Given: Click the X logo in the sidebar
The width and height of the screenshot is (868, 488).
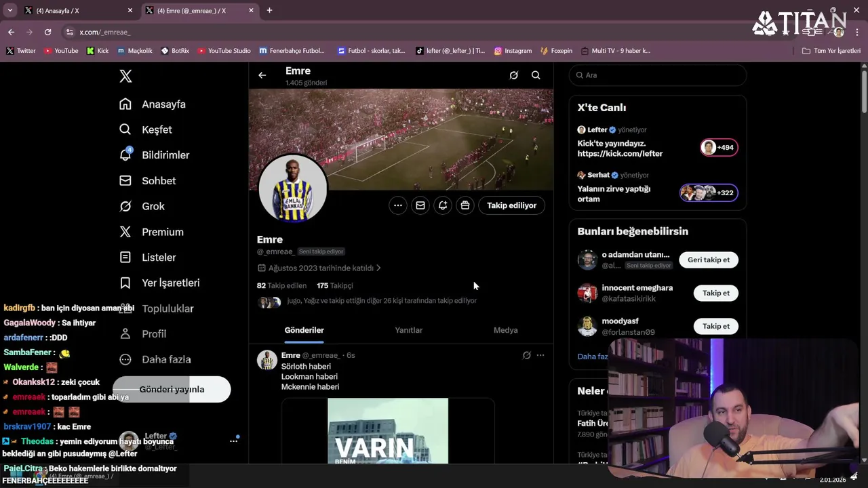Looking at the screenshot, I should [x=125, y=76].
